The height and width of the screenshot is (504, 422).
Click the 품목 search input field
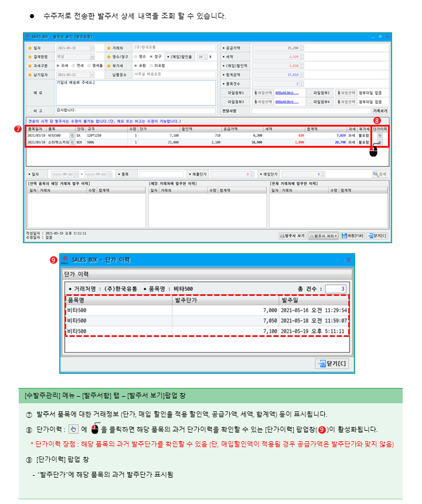pyautogui.click(x=161, y=174)
